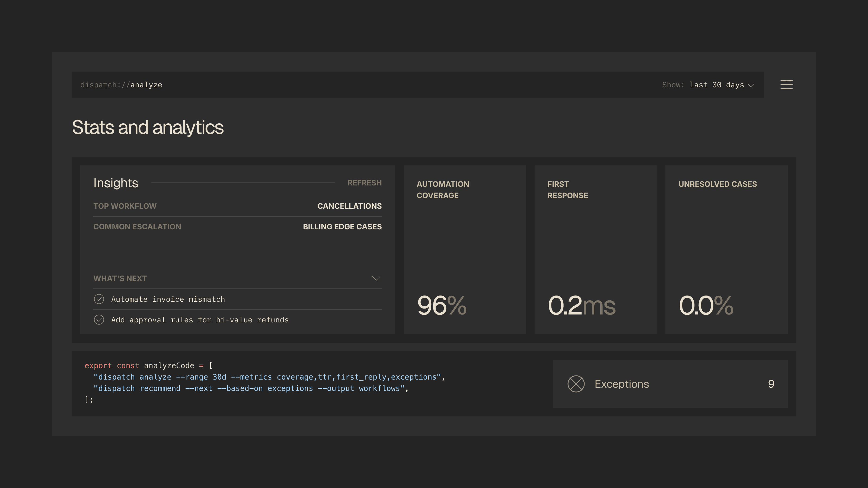Click the Exceptions crossed-circle icon
Viewport: 868px width, 488px height.
(x=576, y=384)
